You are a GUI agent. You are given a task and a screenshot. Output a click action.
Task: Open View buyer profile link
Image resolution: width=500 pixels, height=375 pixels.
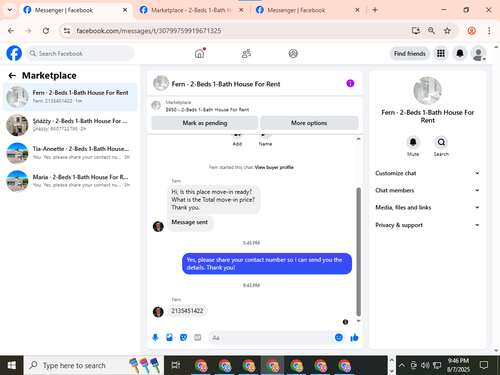click(x=274, y=167)
